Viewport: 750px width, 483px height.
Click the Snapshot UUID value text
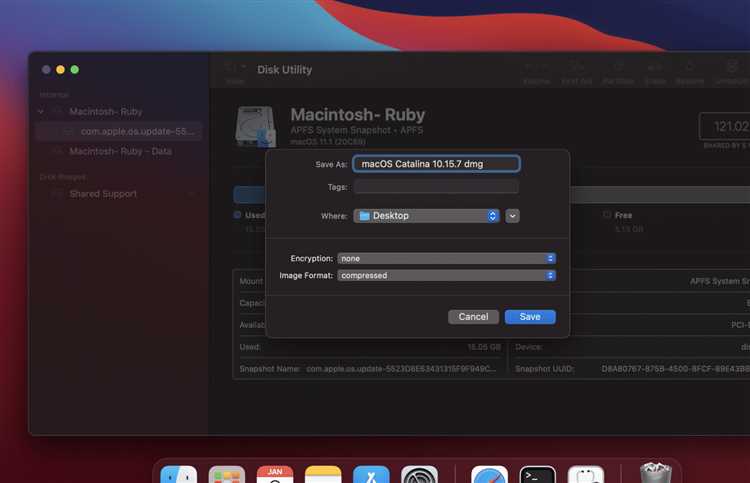point(675,369)
